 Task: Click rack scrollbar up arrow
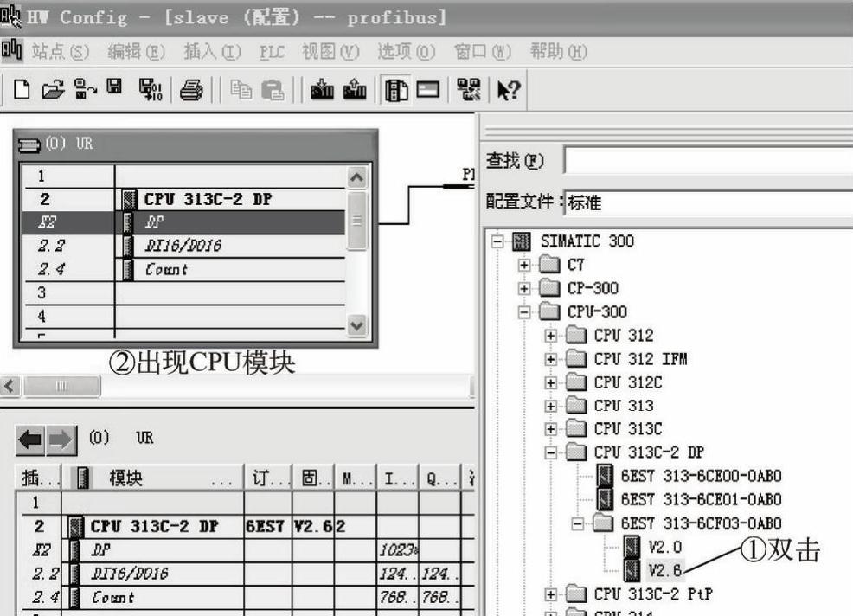click(357, 177)
